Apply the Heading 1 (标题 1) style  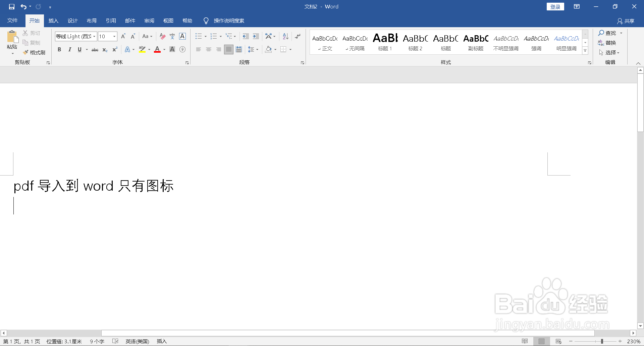coord(385,42)
